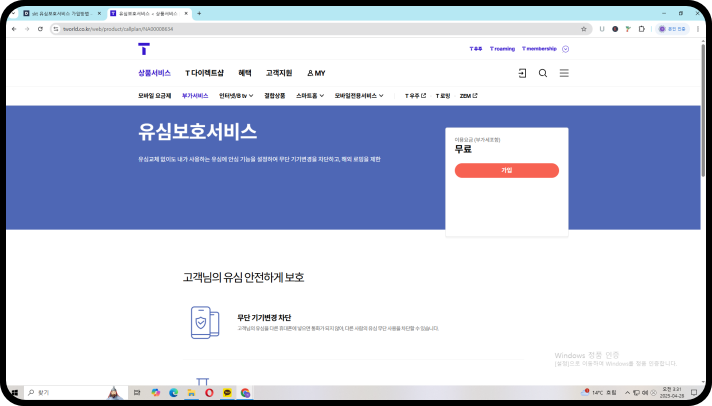Expand the 인터넷/B tv dropdown

[x=236, y=96]
